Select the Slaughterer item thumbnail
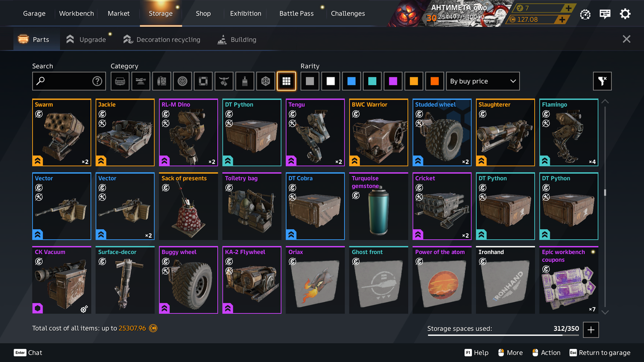This screenshot has height=362, width=644. click(505, 132)
